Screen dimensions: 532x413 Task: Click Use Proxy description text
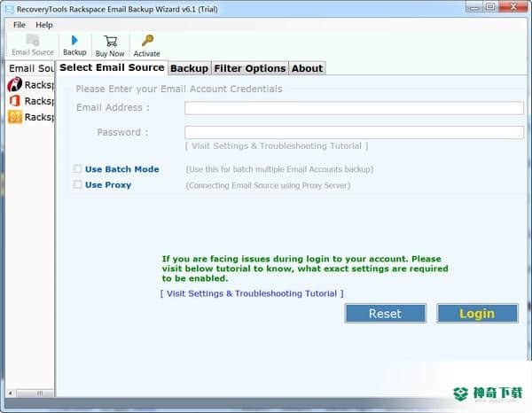coord(268,185)
